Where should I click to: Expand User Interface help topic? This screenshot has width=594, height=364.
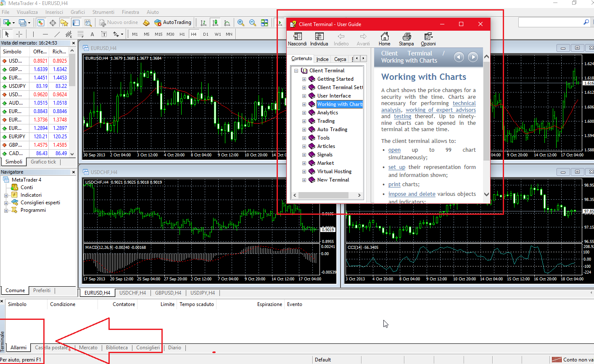pos(304,96)
